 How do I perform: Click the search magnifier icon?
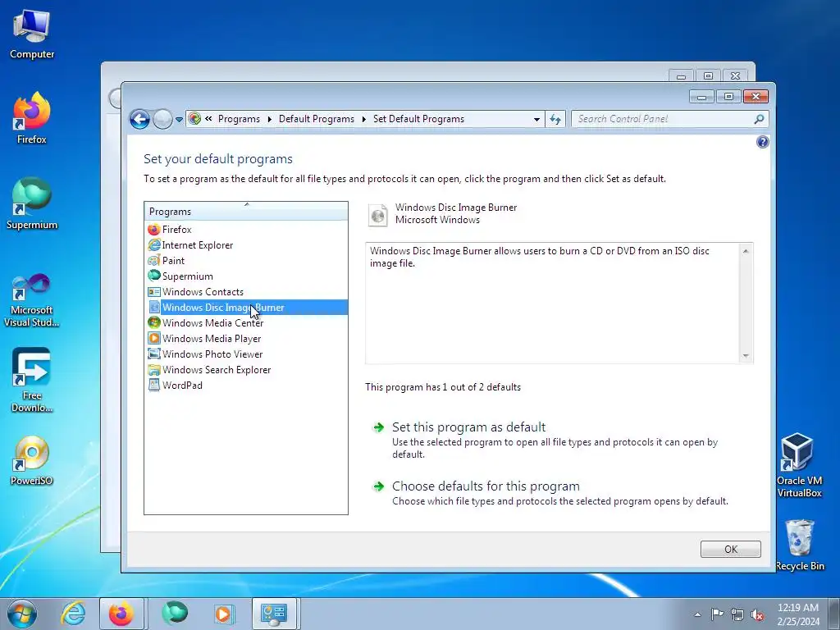[759, 119]
